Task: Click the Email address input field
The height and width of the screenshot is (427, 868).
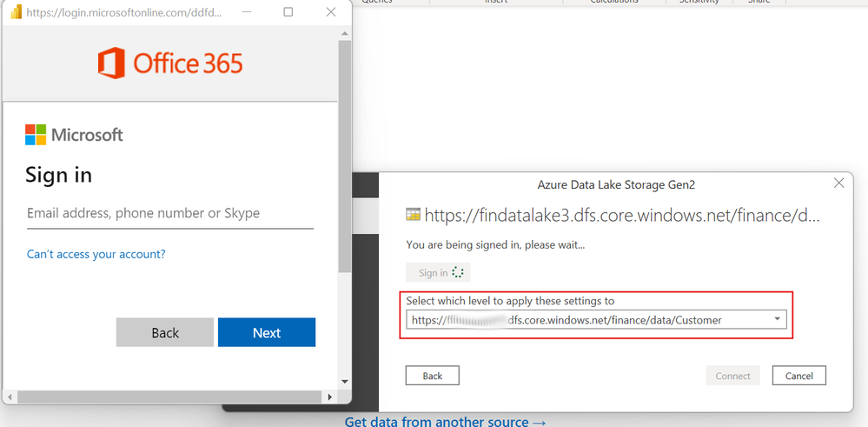Action: click(x=170, y=214)
